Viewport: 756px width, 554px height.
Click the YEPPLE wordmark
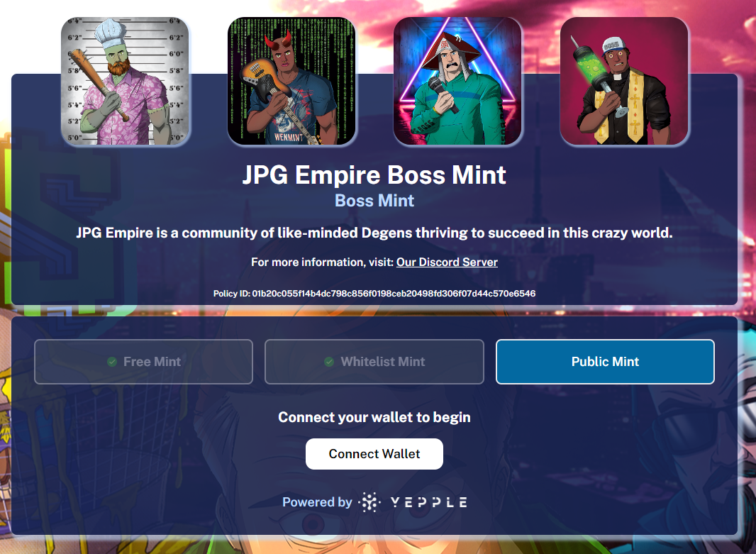coord(428,502)
